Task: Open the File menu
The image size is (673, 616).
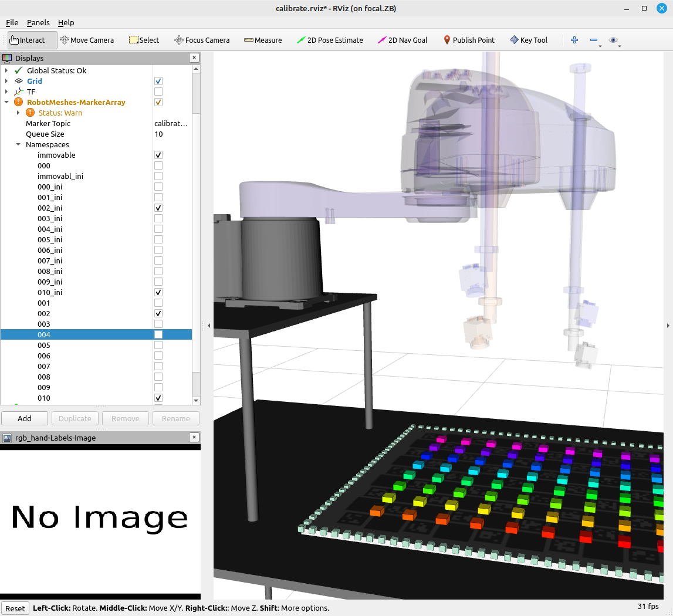Action: click(12, 22)
